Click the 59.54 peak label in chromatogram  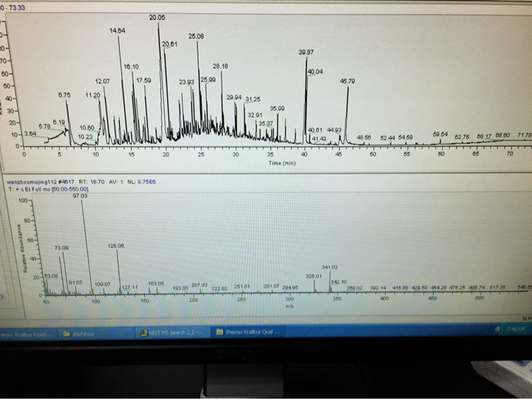440,134
